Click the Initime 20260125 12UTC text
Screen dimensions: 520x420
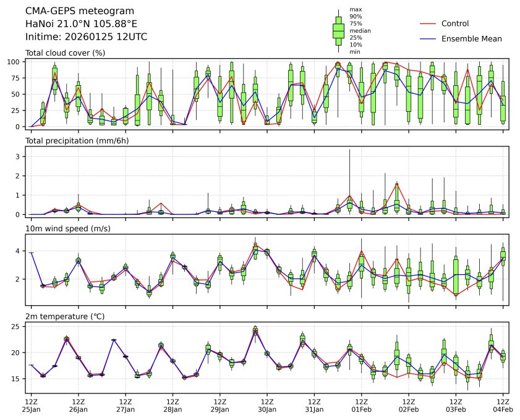coord(86,36)
